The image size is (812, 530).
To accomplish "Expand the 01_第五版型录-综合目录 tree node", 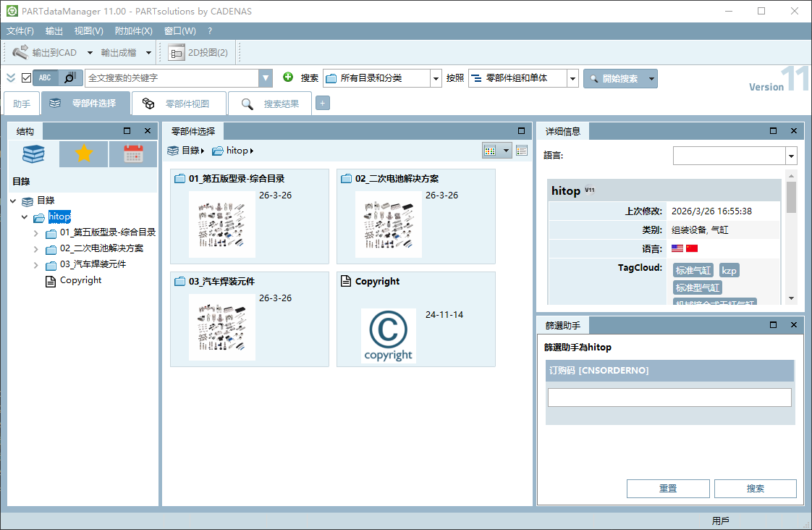I will pyautogui.click(x=35, y=234).
